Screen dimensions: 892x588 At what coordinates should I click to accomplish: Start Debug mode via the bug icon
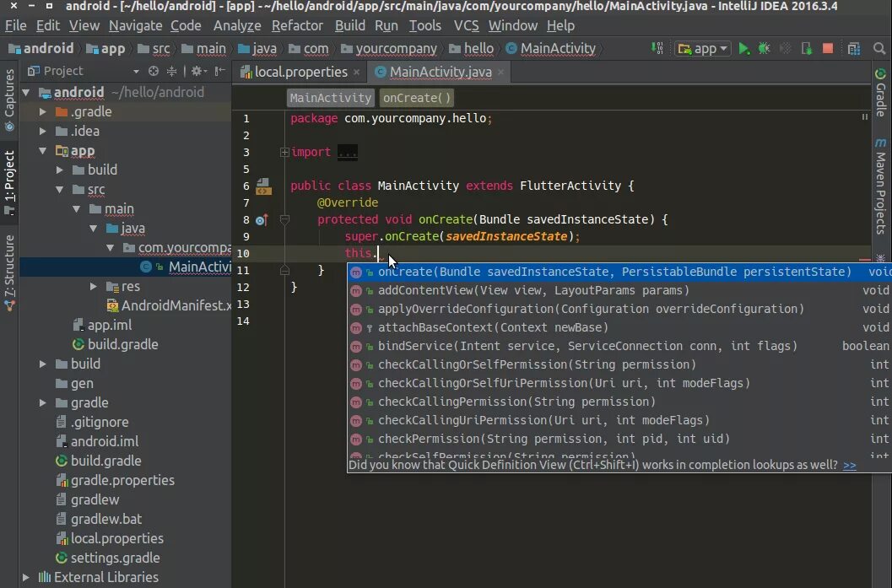point(765,48)
